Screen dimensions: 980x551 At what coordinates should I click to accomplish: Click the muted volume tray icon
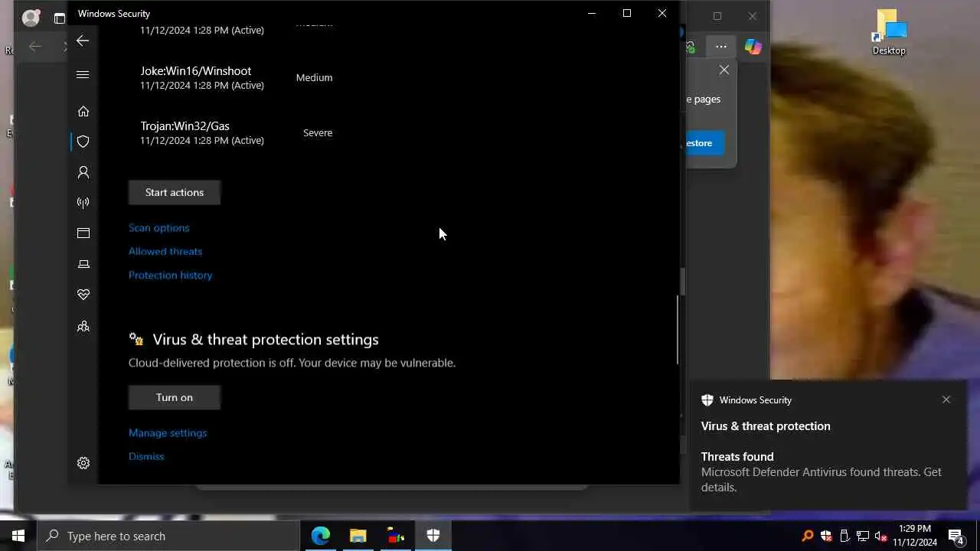[881, 536]
